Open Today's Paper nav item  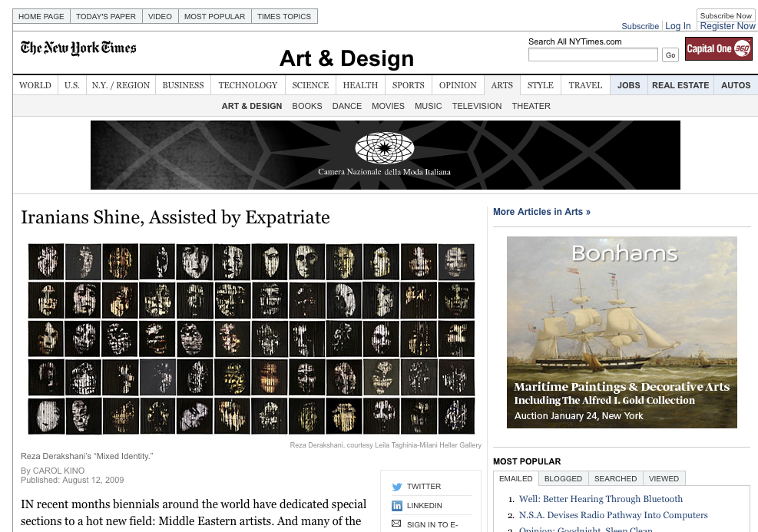[x=106, y=16]
